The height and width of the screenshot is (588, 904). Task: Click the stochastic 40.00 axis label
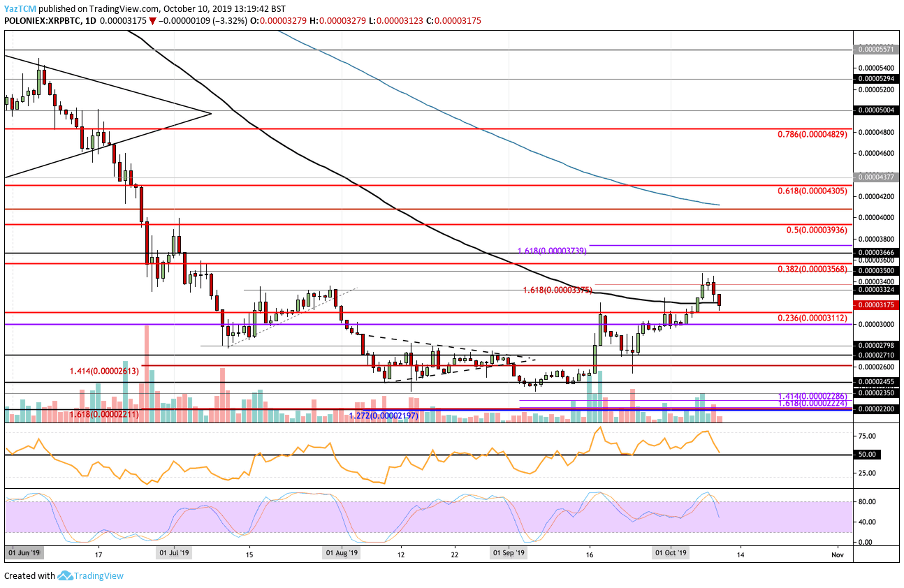[867, 522]
